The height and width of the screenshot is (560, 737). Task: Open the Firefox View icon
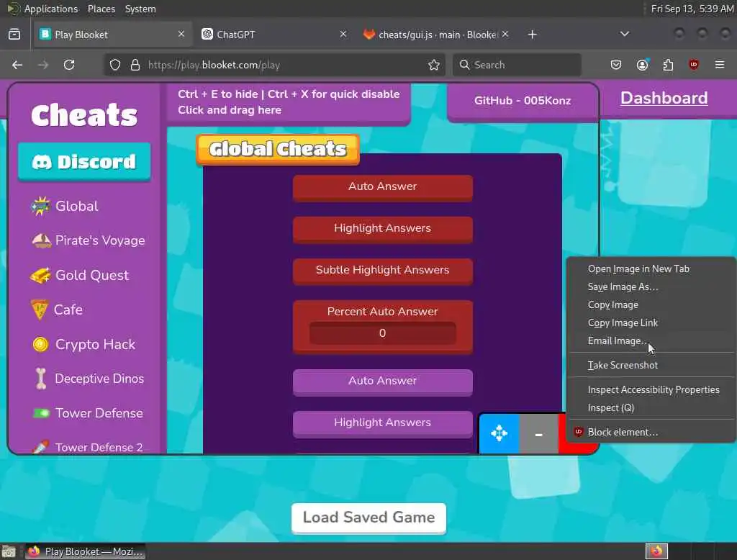(14, 35)
